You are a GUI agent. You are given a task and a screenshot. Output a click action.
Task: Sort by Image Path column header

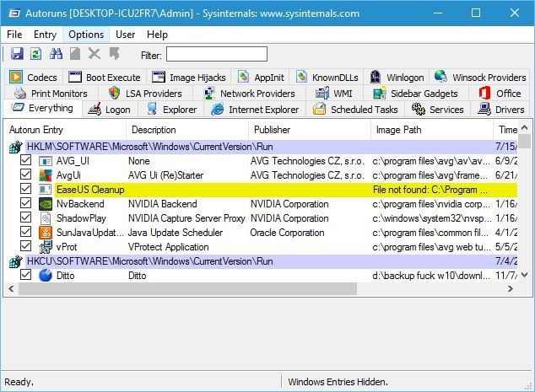point(432,130)
